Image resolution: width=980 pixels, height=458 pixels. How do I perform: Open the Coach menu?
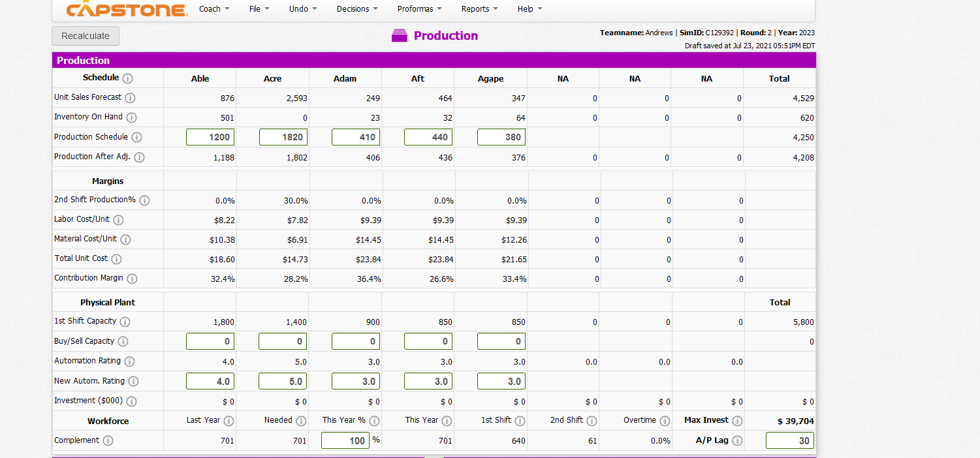click(213, 8)
